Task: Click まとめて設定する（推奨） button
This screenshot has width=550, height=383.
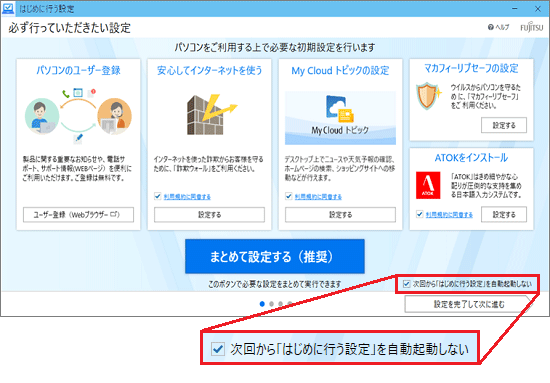Action: 275,256
